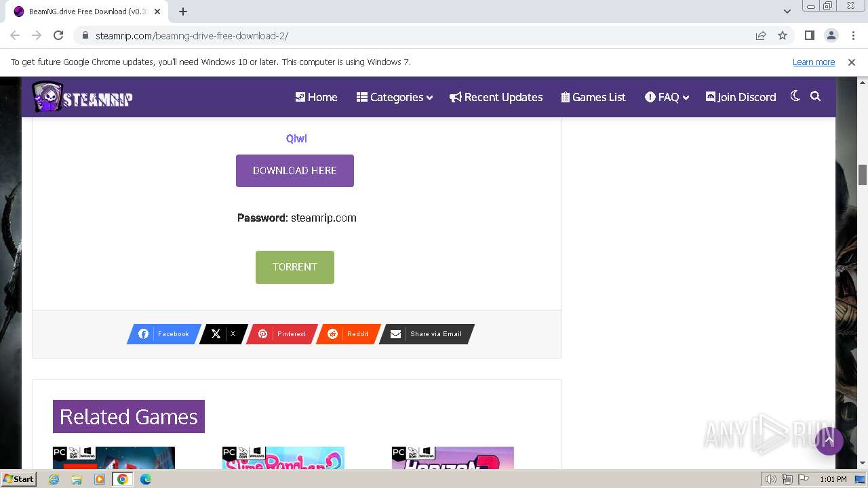Click the scrollbar down arrow

pyautogui.click(x=863, y=464)
